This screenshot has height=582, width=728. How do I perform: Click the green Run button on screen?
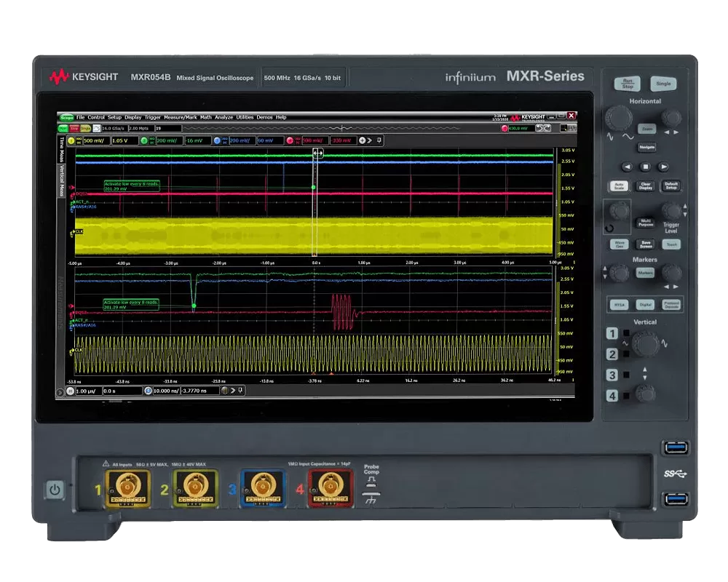click(63, 128)
